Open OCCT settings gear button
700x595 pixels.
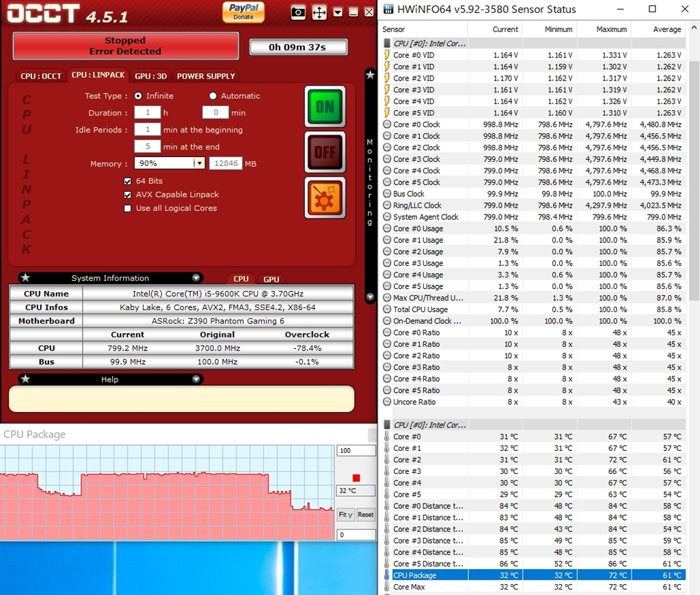(x=325, y=197)
